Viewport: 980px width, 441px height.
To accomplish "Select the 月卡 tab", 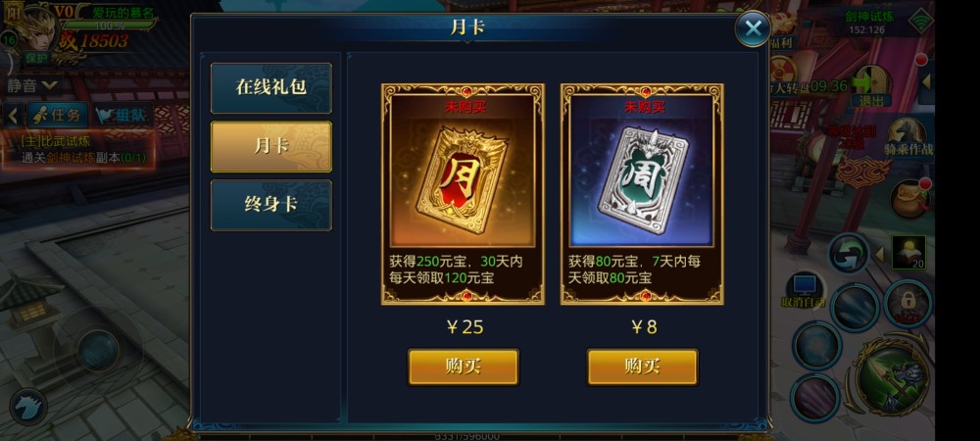I will [x=270, y=146].
